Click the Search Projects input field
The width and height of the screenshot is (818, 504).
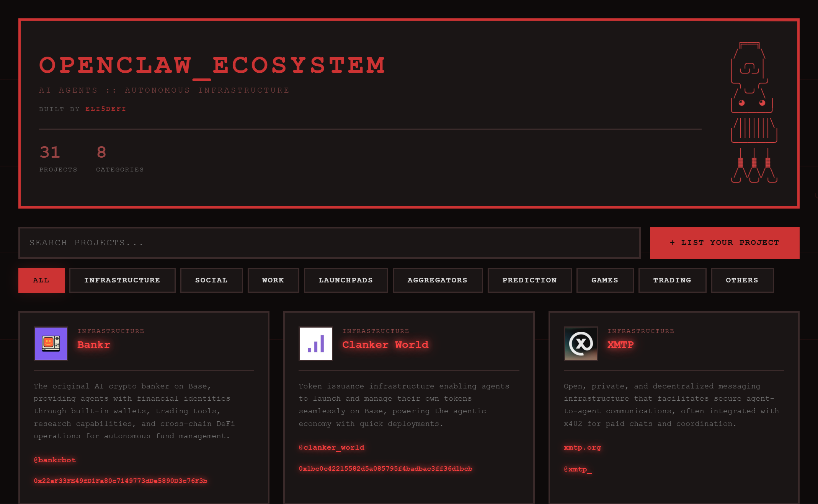(x=329, y=243)
